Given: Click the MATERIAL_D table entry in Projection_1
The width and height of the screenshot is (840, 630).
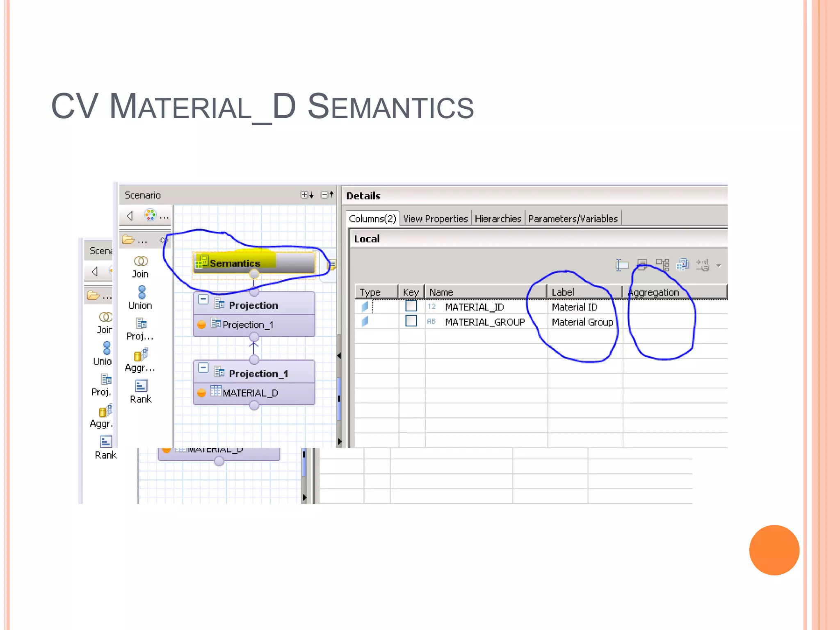Looking at the screenshot, I should pyautogui.click(x=254, y=393).
